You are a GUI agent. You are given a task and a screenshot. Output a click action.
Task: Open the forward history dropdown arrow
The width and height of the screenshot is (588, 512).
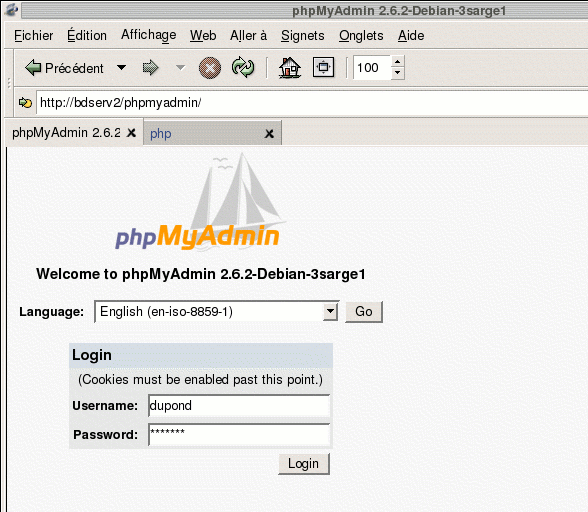point(180,68)
